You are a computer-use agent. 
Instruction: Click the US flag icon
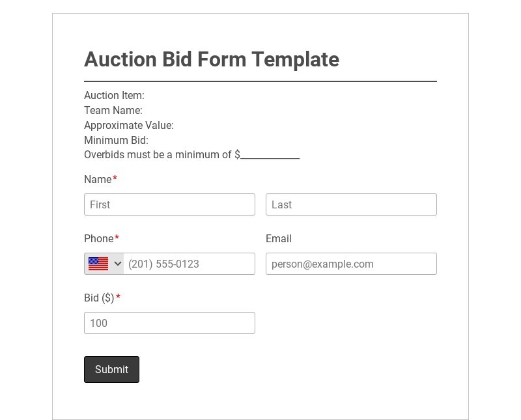pyautogui.click(x=98, y=264)
